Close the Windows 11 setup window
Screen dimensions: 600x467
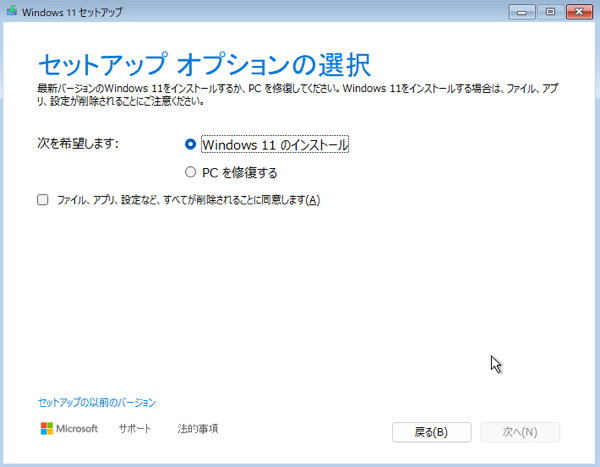pyautogui.click(x=579, y=12)
